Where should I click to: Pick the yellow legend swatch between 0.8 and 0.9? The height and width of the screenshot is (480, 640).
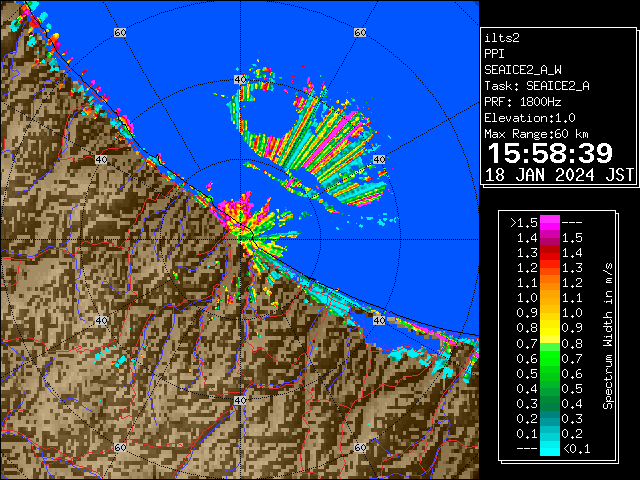coord(550,328)
